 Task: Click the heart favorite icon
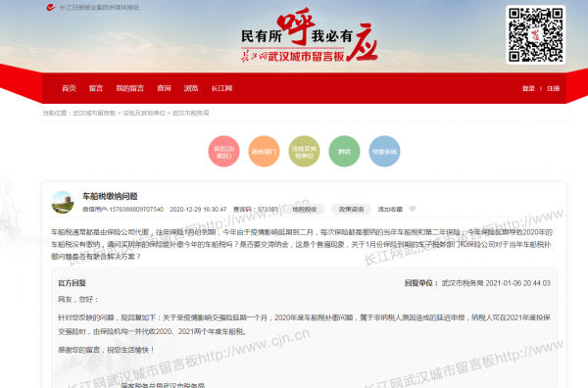point(413,209)
